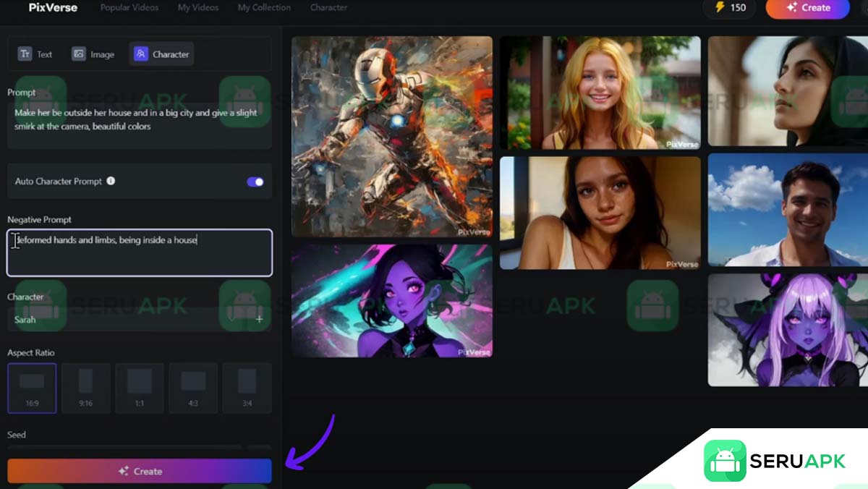
Task: Click the lightning bolt credits icon
Action: coord(719,7)
